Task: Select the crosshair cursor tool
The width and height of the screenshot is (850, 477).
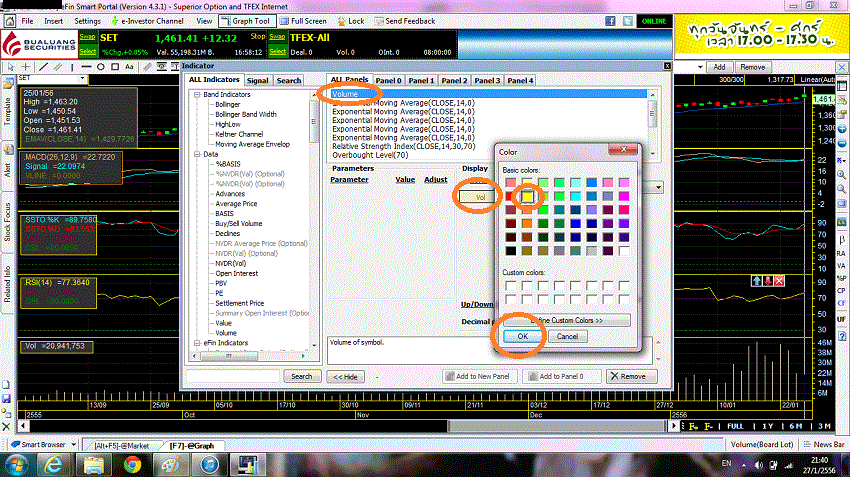Action: click(25, 67)
